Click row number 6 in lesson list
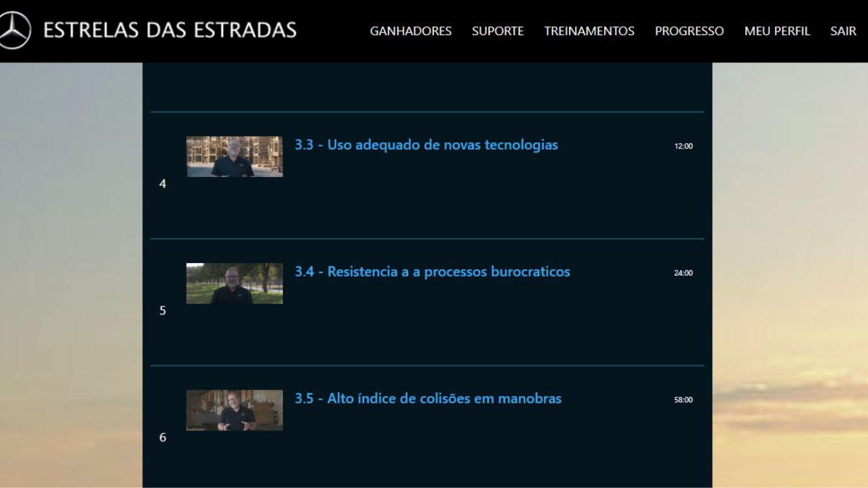This screenshot has width=868, height=488. coord(163,437)
